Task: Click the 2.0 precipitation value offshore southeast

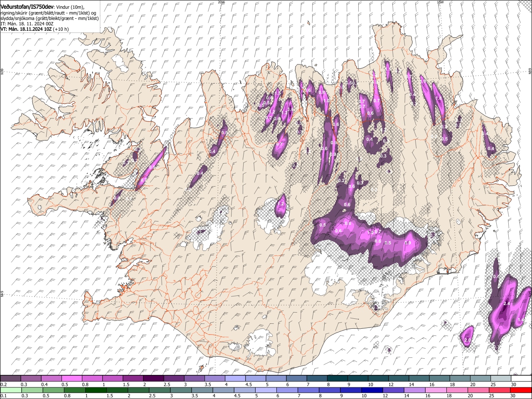Action: point(467,340)
